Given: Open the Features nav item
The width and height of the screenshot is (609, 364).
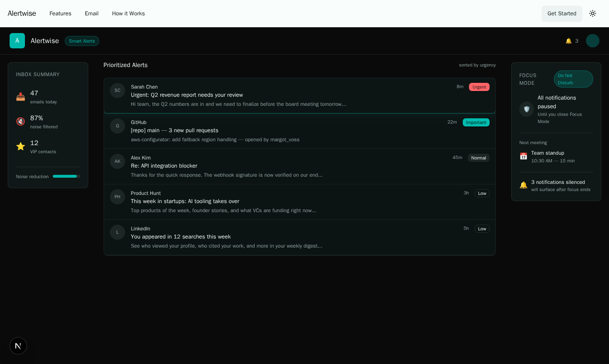Looking at the screenshot, I should (60, 13).
